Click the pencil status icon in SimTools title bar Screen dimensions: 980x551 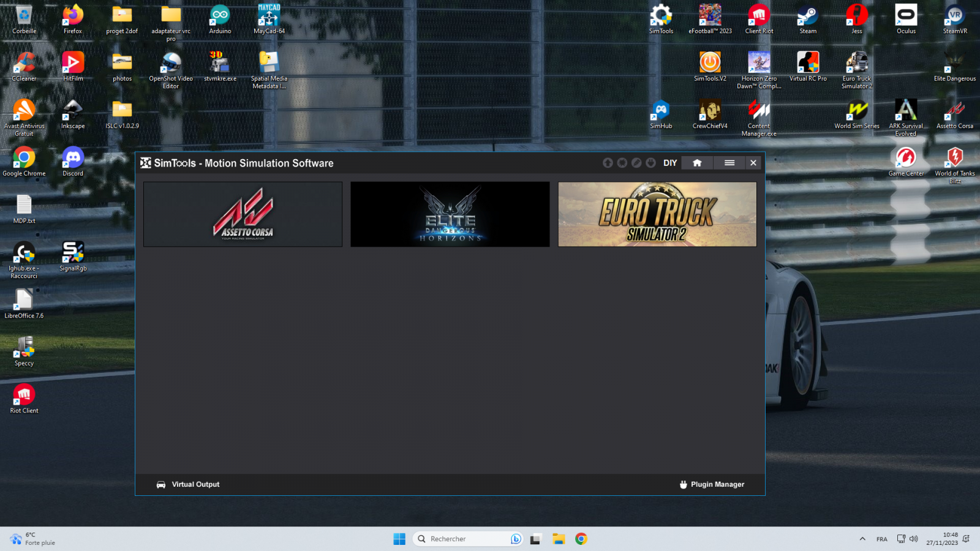click(x=636, y=163)
